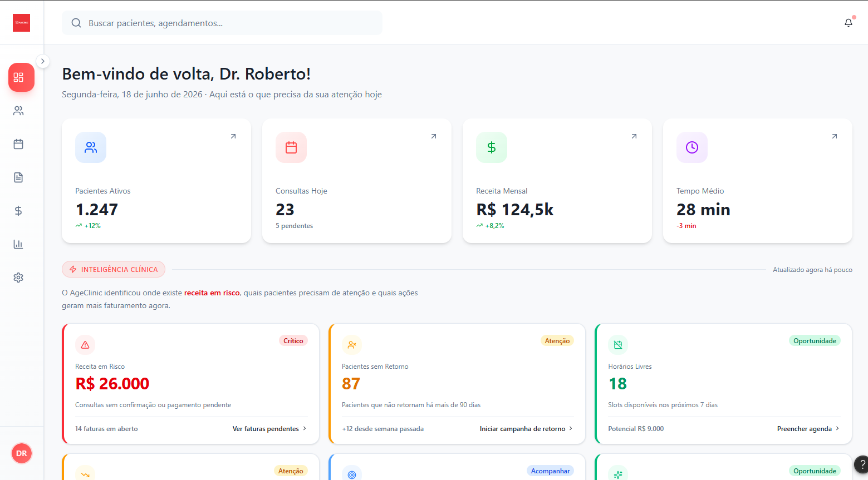Click '+12 desde semana passada' text
The image size is (868, 480).
(x=383, y=429)
